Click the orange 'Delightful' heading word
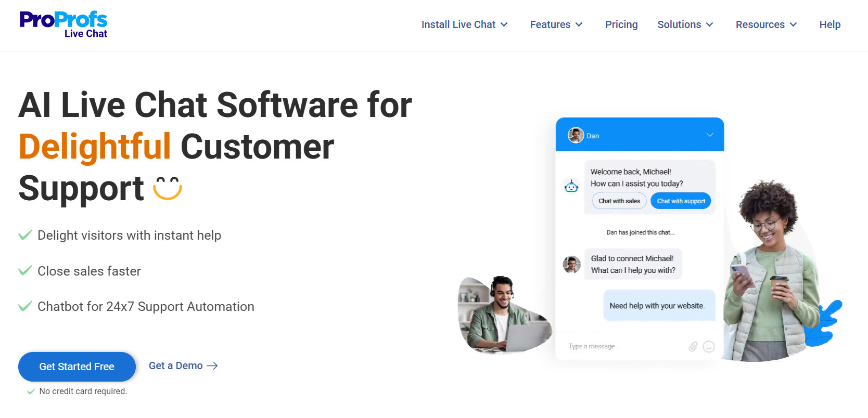 pos(95,146)
